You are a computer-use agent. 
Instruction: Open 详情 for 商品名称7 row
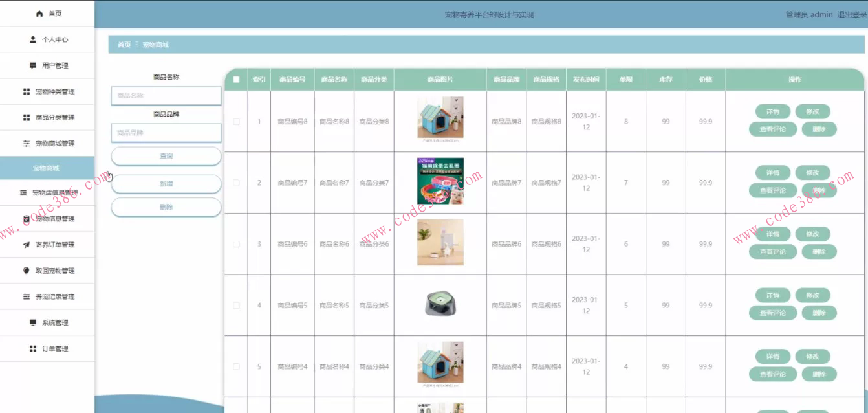[773, 173]
